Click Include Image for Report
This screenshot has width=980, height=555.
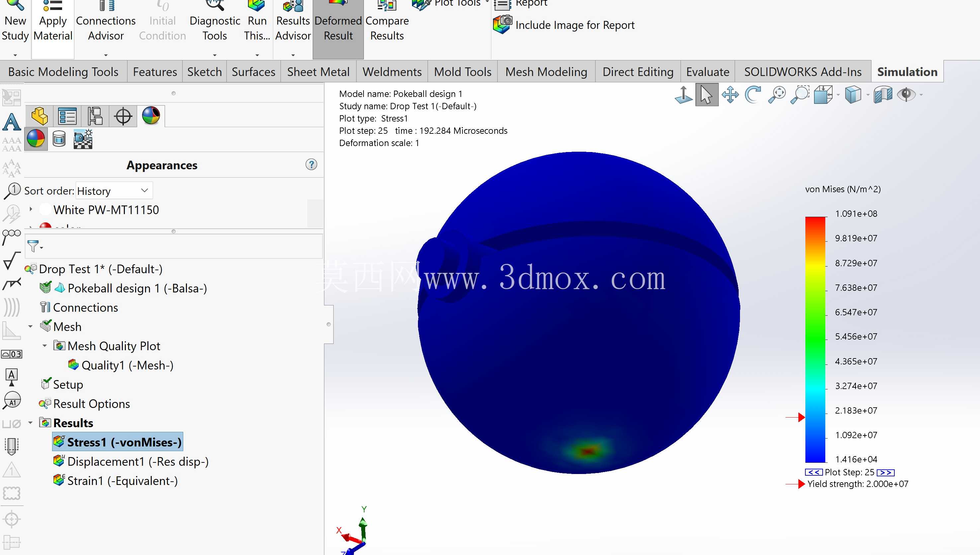pyautogui.click(x=564, y=25)
